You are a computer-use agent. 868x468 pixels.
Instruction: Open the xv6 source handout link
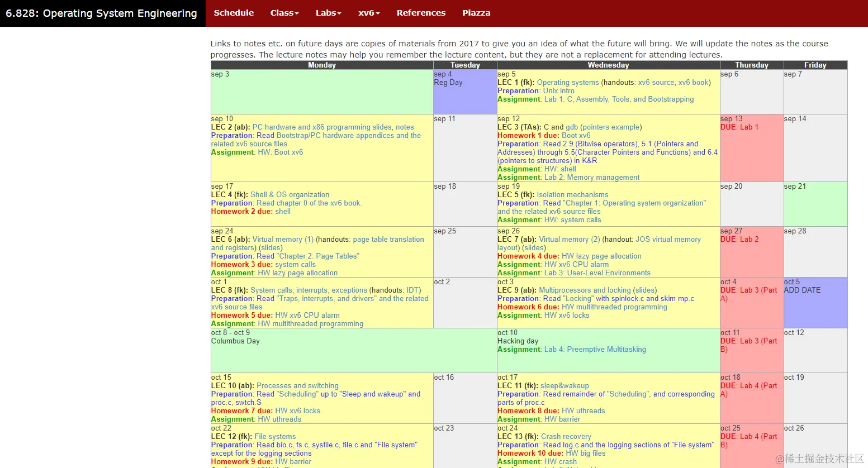656,83
